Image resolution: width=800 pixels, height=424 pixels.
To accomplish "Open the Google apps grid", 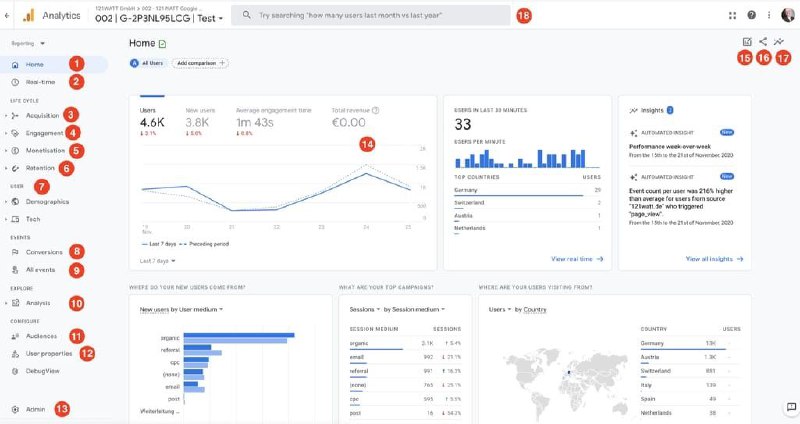I will pyautogui.click(x=732, y=15).
